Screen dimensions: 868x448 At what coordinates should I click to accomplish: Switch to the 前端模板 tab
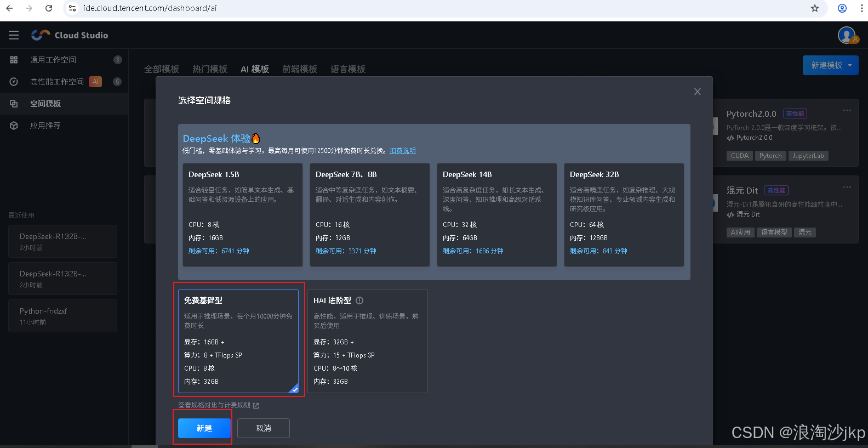click(x=300, y=69)
